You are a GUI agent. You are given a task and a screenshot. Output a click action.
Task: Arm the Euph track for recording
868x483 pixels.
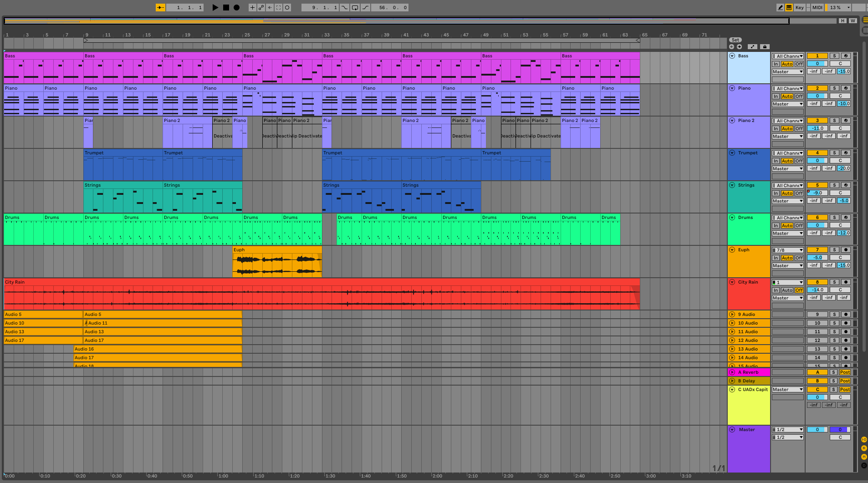[846, 249]
